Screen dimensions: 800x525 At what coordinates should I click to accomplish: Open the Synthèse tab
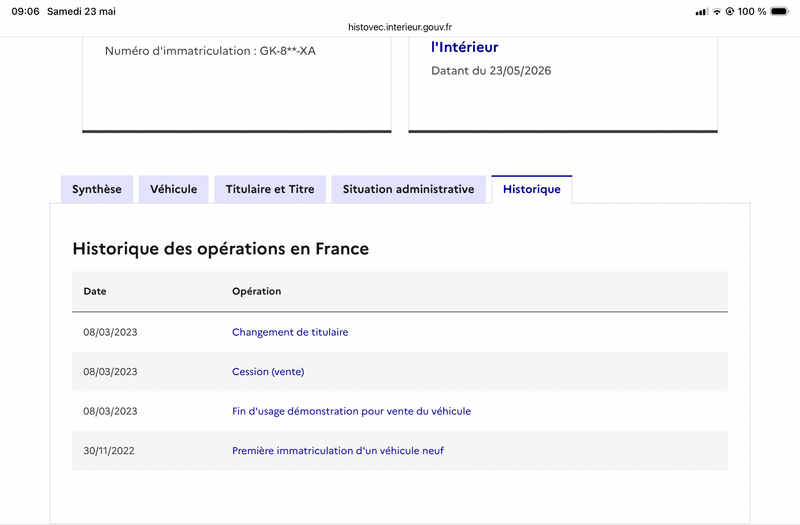97,189
